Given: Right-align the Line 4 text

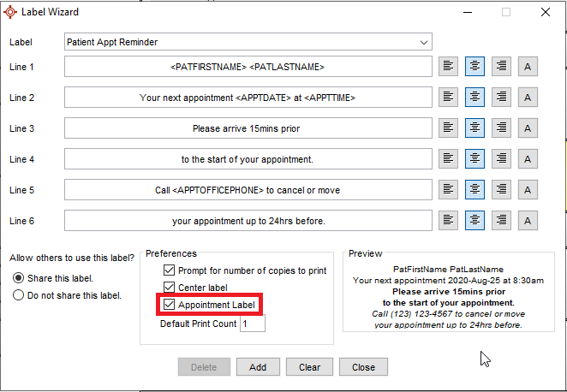Looking at the screenshot, I should [502, 159].
